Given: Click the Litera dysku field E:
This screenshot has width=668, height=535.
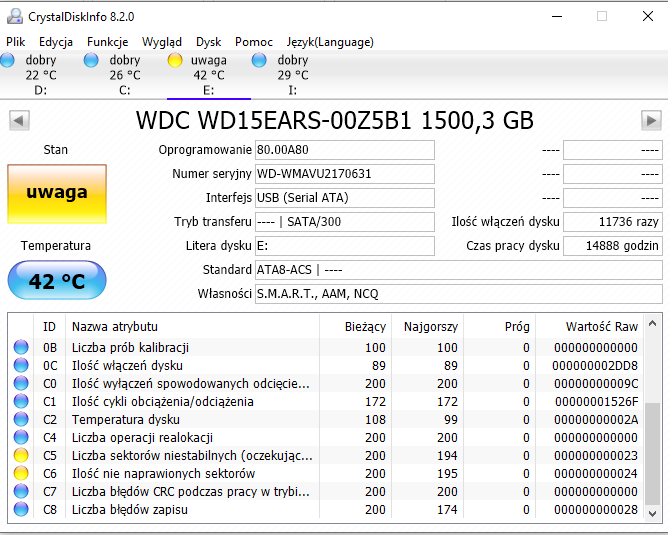Looking at the screenshot, I should click(x=345, y=246).
